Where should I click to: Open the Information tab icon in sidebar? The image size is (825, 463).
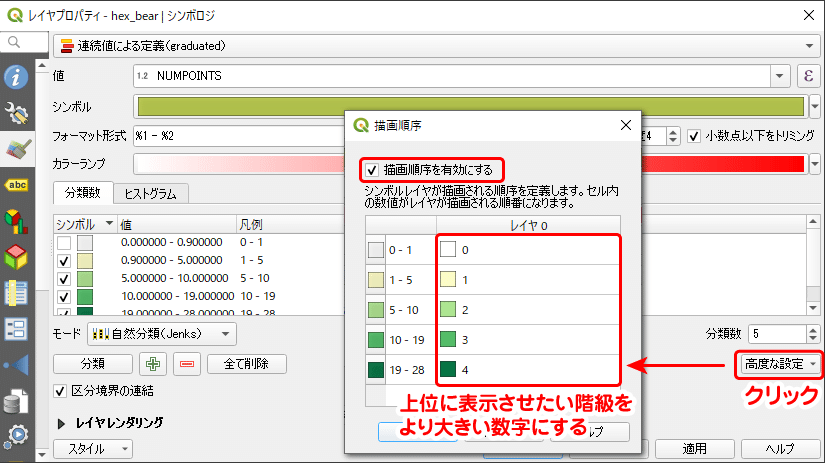16,77
